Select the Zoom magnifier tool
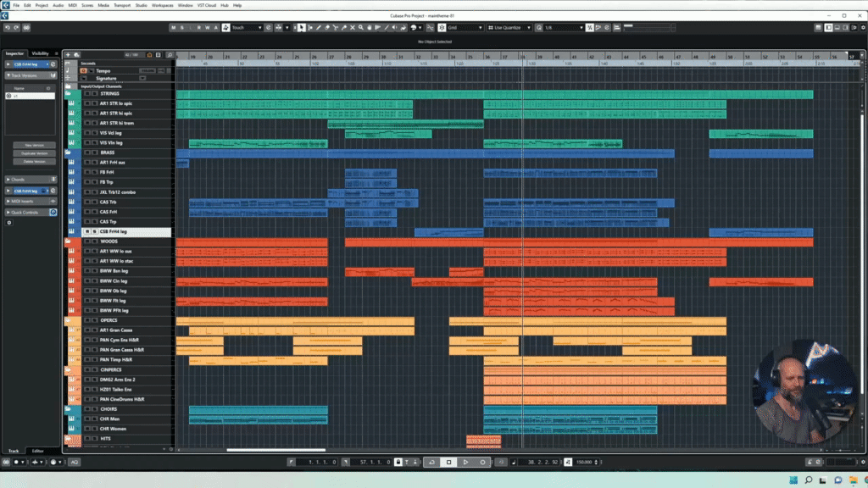The image size is (868, 488). click(x=361, y=28)
